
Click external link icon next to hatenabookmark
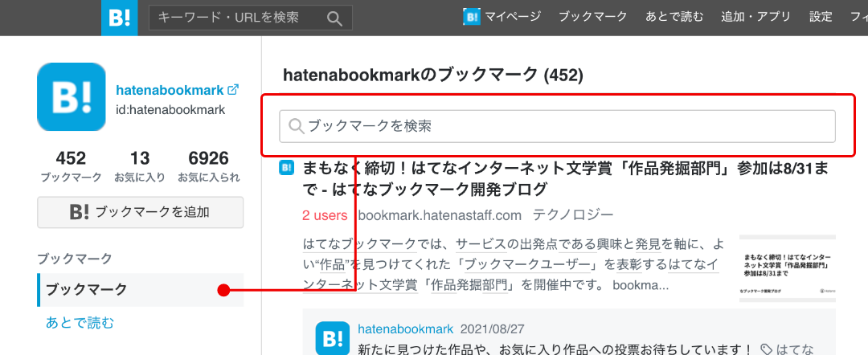coord(233,90)
